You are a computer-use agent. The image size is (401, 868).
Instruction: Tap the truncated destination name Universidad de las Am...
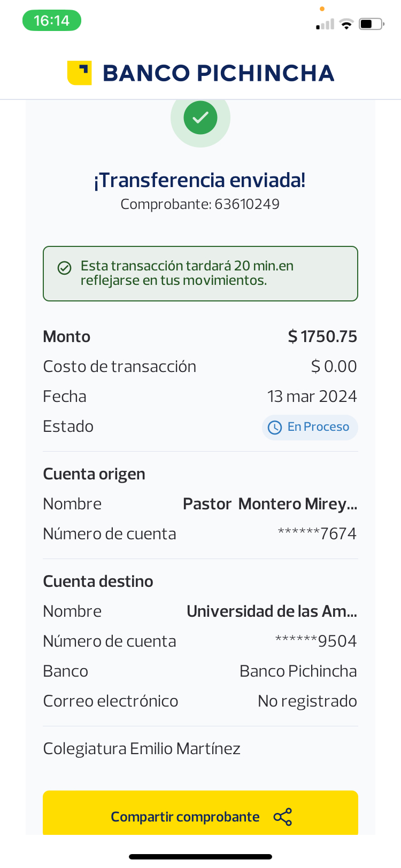(272, 611)
